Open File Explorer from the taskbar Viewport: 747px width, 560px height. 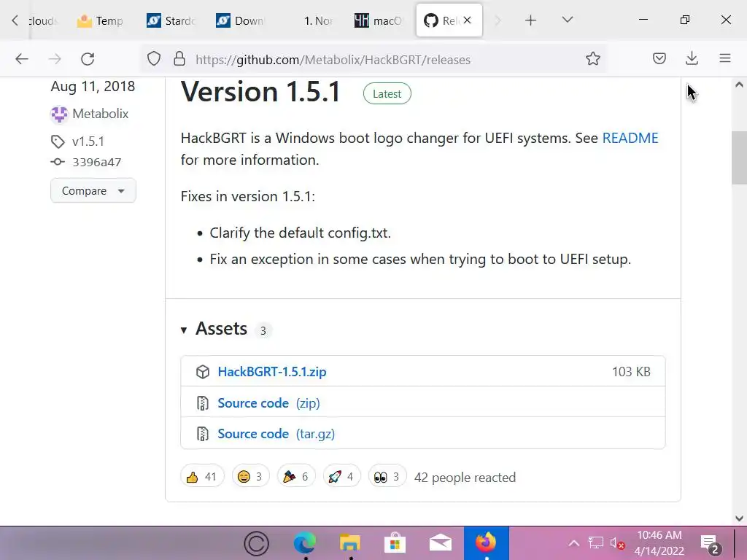pyautogui.click(x=349, y=542)
